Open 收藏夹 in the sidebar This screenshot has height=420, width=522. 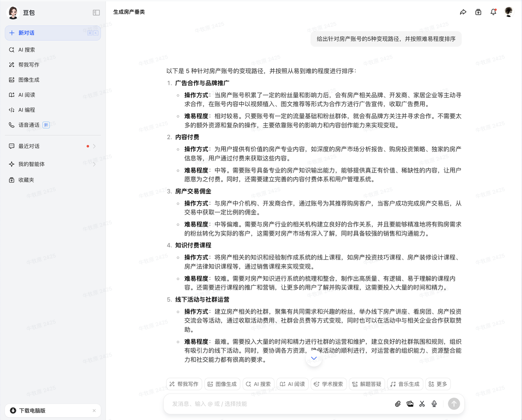pyautogui.click(x=26, y=180)
